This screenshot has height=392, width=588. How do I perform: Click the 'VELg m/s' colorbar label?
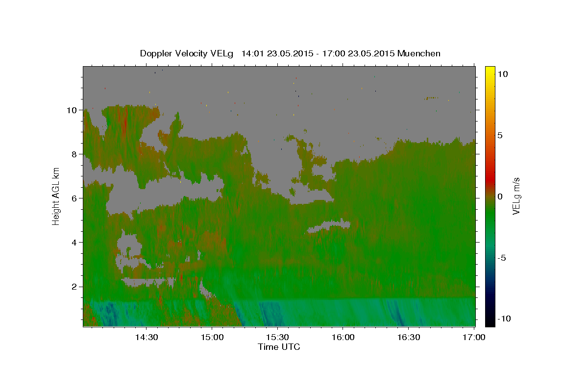coord(516,196)
